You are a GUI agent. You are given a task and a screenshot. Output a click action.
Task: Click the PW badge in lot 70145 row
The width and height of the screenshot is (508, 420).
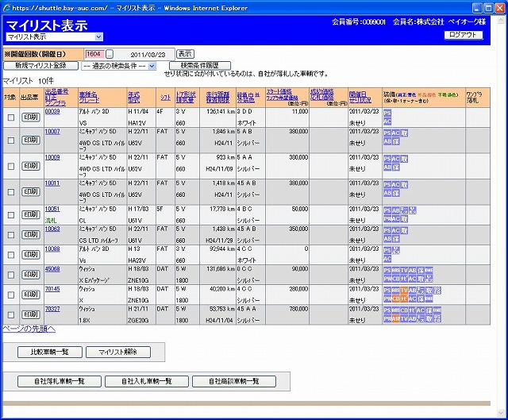(x=387, y=299)
